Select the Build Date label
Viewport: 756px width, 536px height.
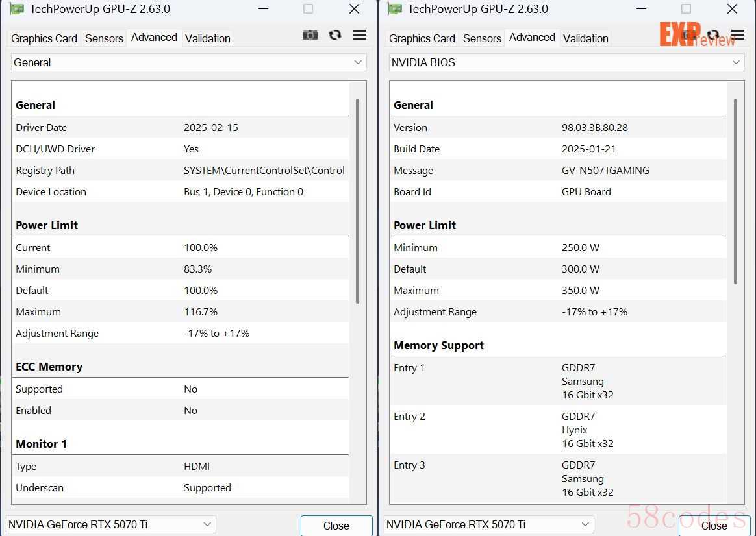click(416, 149)
